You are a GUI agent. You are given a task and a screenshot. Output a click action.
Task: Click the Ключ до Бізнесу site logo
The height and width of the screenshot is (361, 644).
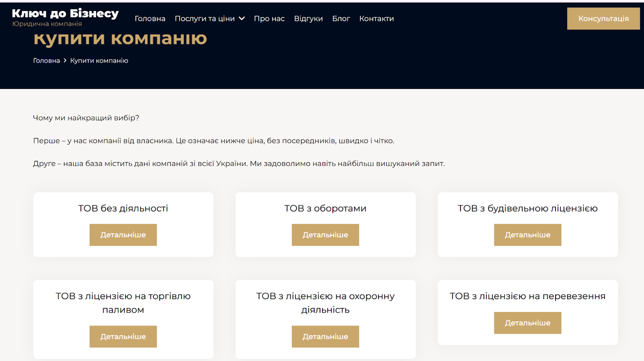65,14
